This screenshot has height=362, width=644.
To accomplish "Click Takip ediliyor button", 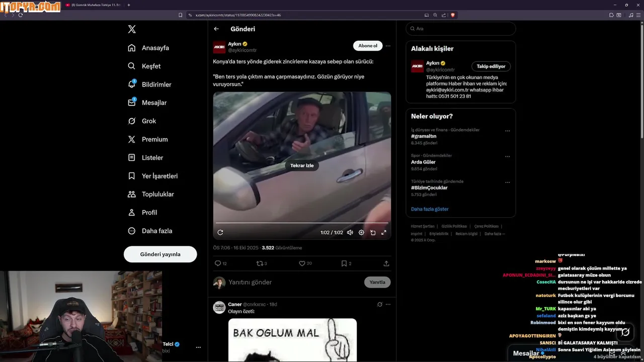I will (491, 66).
